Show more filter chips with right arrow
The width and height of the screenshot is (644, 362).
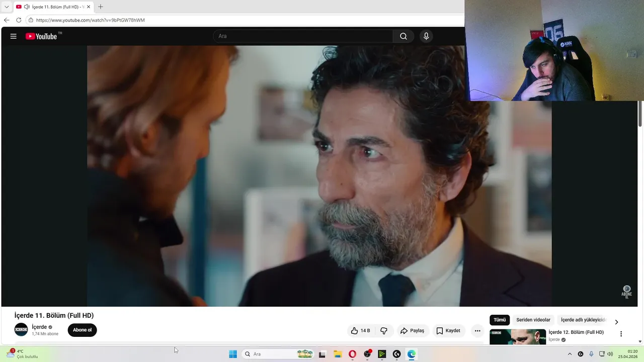coord(616,322)
